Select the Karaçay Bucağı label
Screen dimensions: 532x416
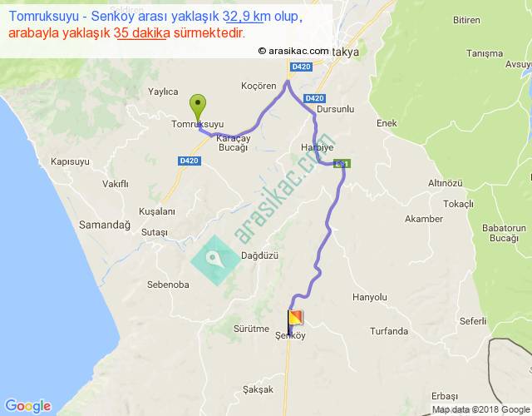click(233, 143)
